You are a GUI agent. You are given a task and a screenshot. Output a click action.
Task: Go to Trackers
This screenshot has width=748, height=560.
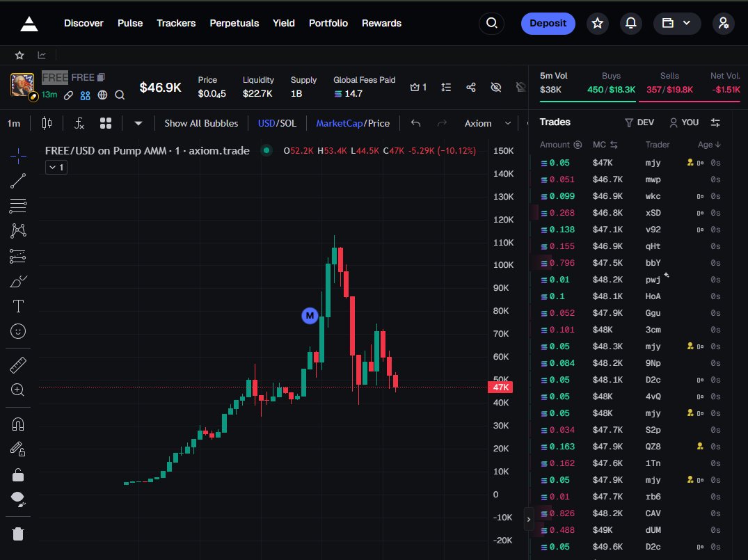(x=176, y=23)
